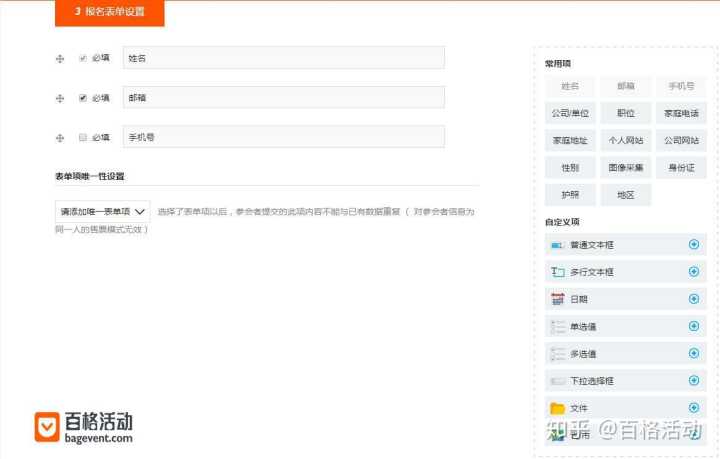Add the 身份证 common field
This screenshot has width=720, height=459.
pos(681,167)
